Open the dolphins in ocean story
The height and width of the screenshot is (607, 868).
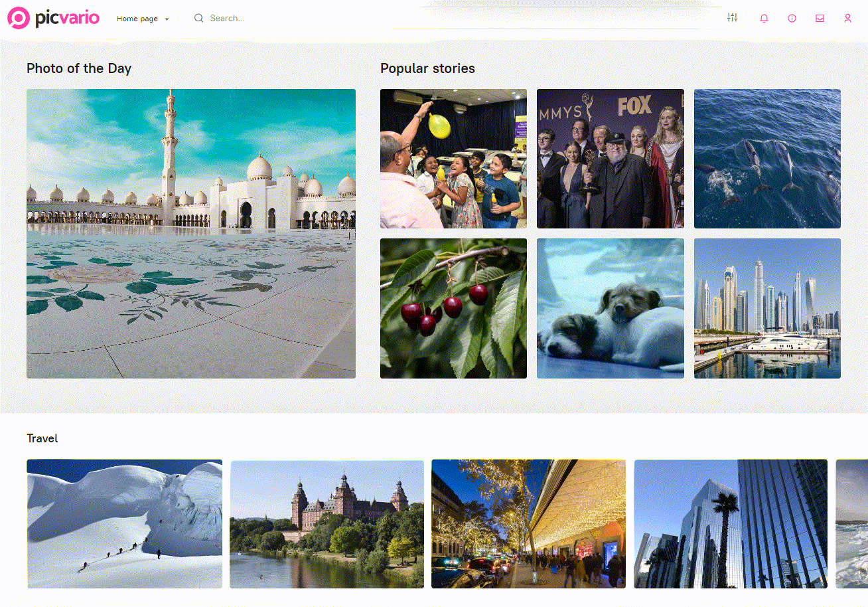(767, 159)
